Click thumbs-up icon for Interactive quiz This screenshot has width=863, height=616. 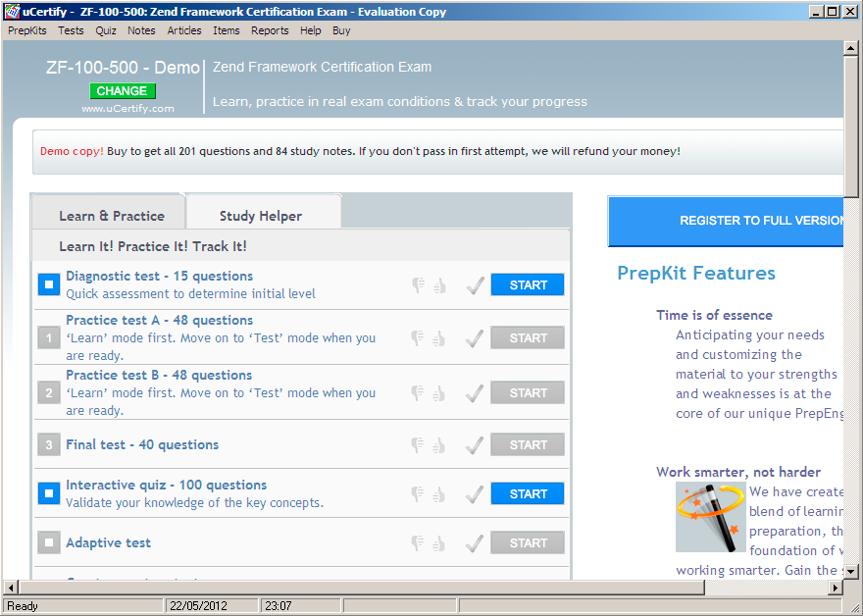point(438,493)
